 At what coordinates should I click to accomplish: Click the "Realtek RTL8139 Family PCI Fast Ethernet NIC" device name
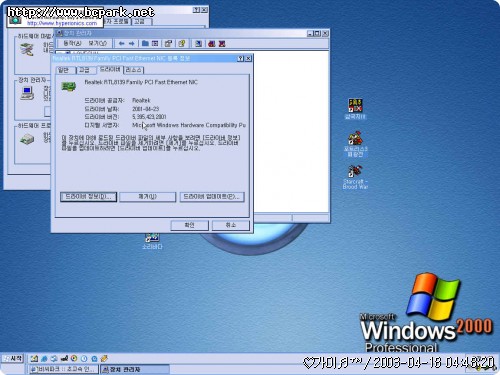141,82
